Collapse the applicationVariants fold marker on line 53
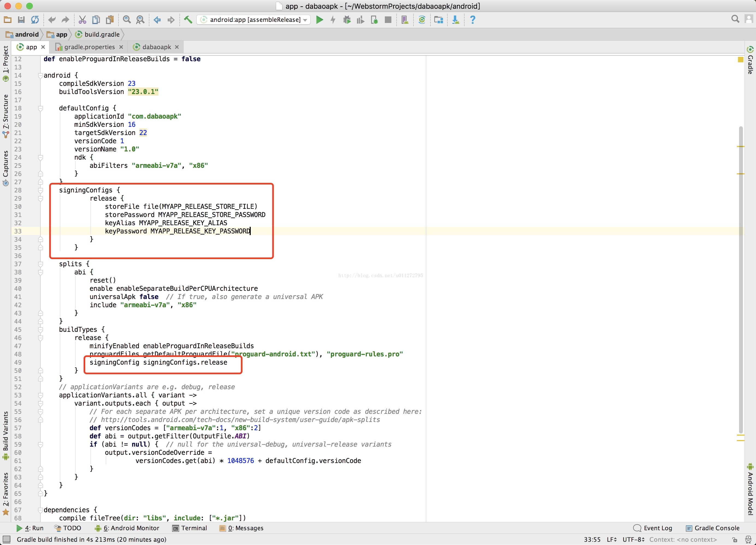756x545 pixels. click(x=40, y=395)
